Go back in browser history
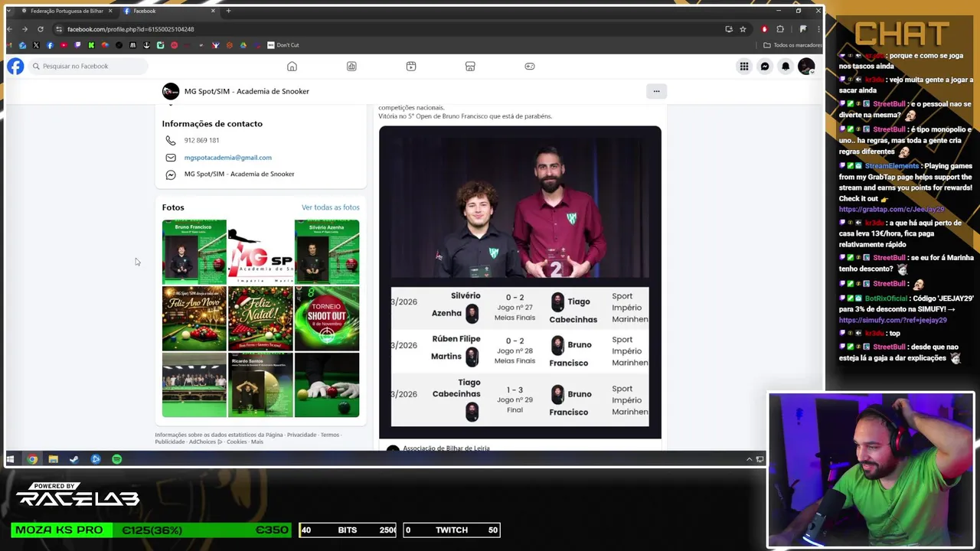 (10, 29)
